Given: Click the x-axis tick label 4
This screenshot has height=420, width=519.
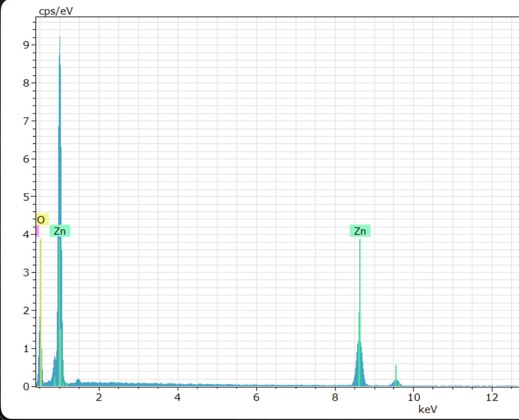Looking at the screenshot, I should tap(178, 397).
